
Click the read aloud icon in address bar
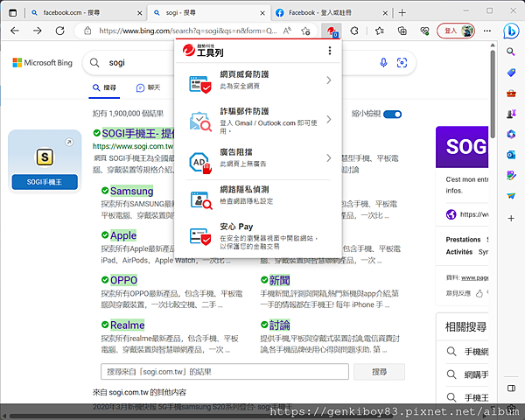pyautogui.click(x=287, y=31)
